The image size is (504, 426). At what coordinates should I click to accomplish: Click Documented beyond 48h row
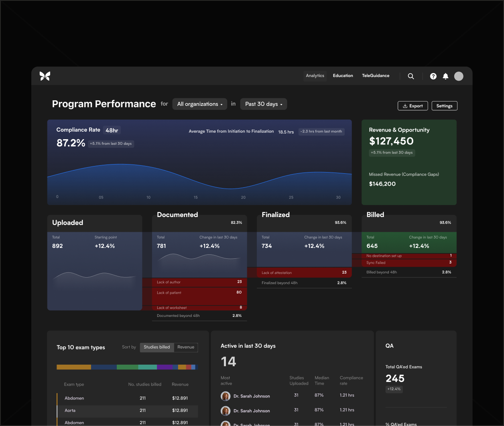pyautogui.click(x=199, y=316)
